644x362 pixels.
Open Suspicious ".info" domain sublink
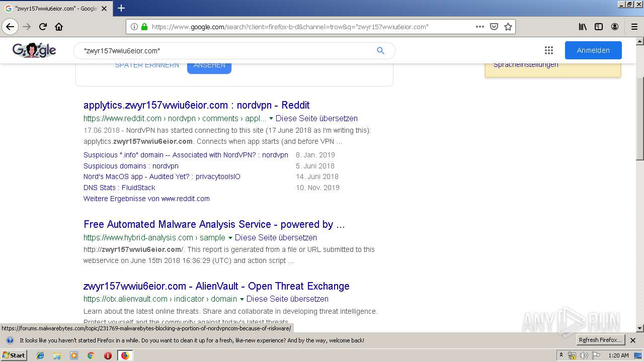click(x=186, y=155)
